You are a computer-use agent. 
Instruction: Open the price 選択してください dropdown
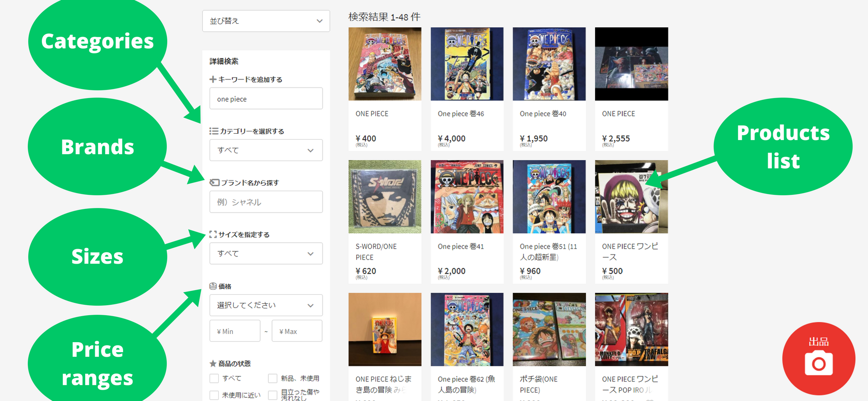266,305
